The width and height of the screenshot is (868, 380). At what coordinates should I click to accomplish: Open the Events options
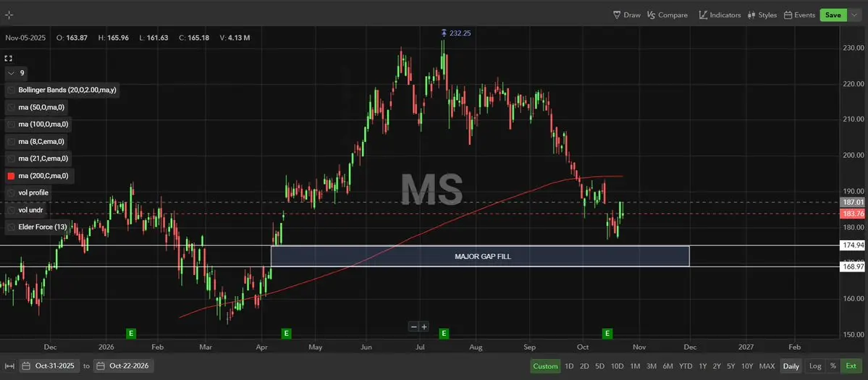tap(799, 15)
